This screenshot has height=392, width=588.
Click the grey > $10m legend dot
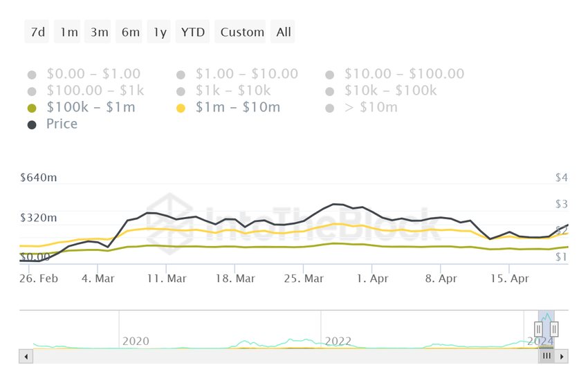pyautogui.click(x=330, y=109)
